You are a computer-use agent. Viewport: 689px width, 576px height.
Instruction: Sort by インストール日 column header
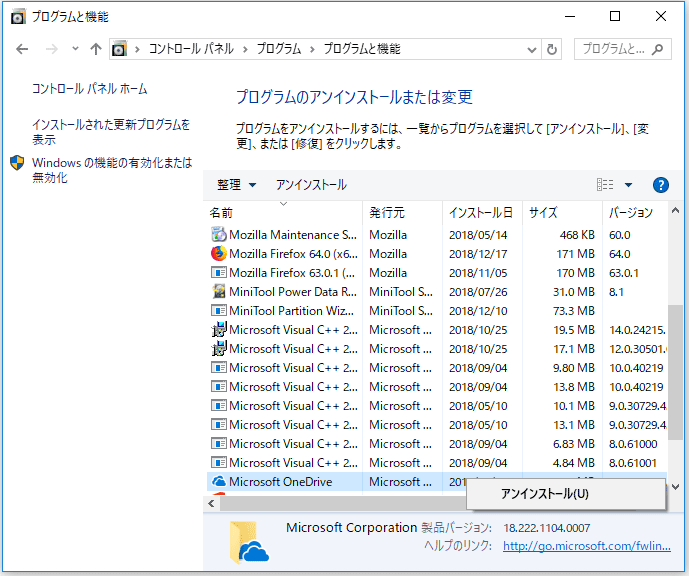pos(482,213)
